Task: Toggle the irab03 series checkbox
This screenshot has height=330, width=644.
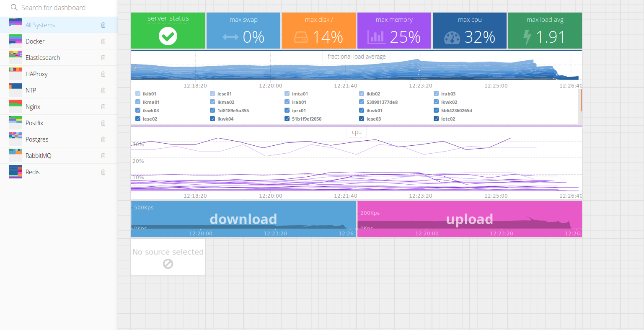Action: tap(436, 94)
